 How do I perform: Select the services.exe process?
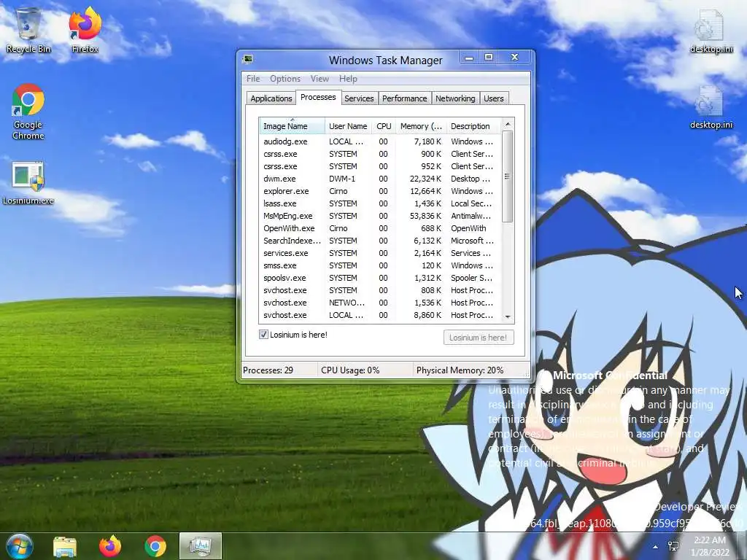tap(380, 253)
